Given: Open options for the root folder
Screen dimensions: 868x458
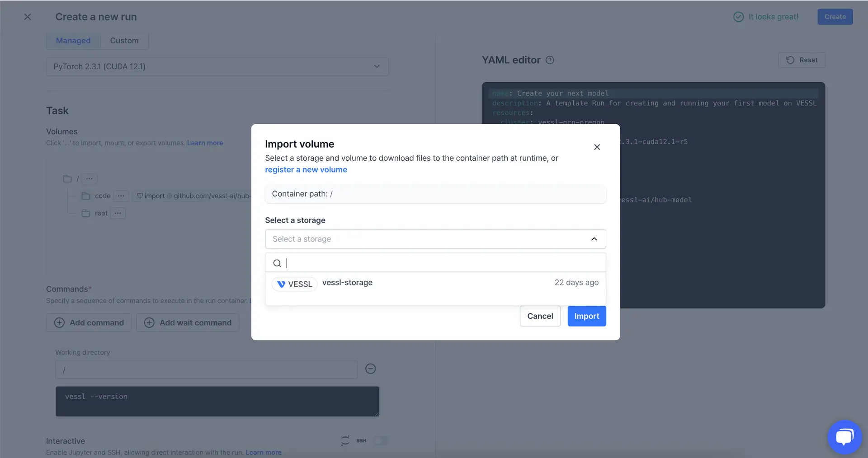Looking at the screenshot, I should click(118, 213).
